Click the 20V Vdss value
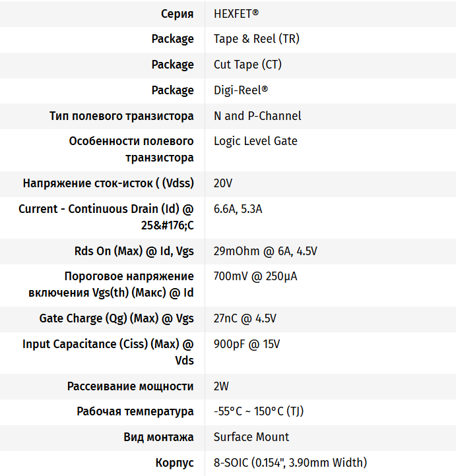Viewport: 456px width, 476px height. pyautogui.click(x=223, y=183)
